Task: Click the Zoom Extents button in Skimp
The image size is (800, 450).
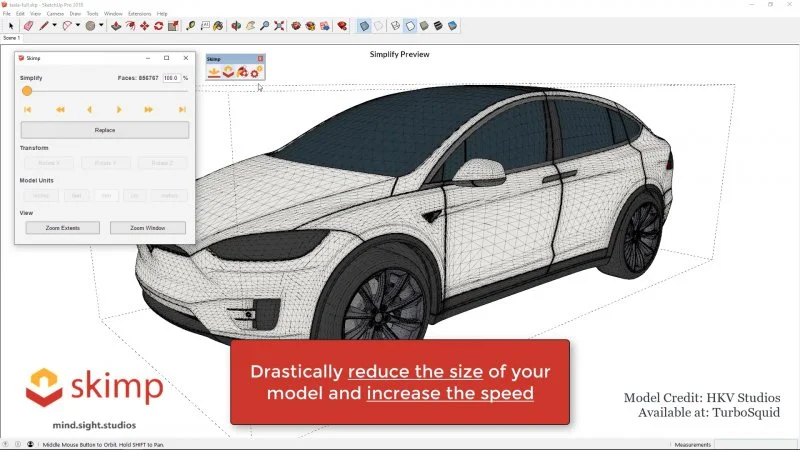Action: point(63,228)
